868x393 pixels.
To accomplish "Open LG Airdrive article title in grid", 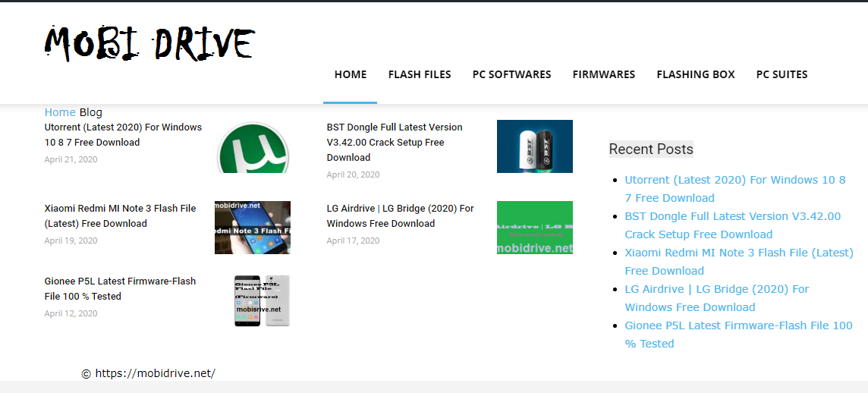I will tap(400, 216).
